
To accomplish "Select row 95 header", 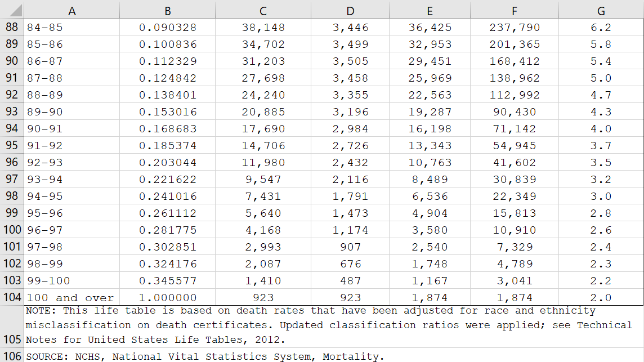I will click(x=10, y=145).
